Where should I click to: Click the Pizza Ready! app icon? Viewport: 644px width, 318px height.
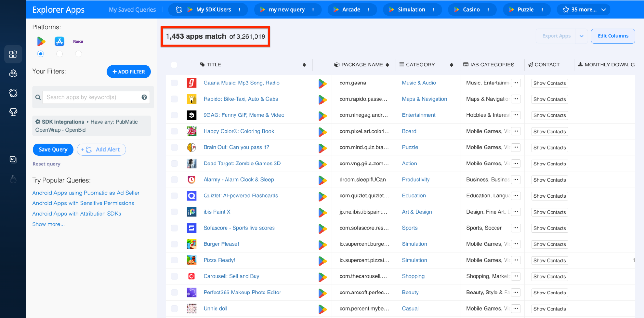point(191,260)
